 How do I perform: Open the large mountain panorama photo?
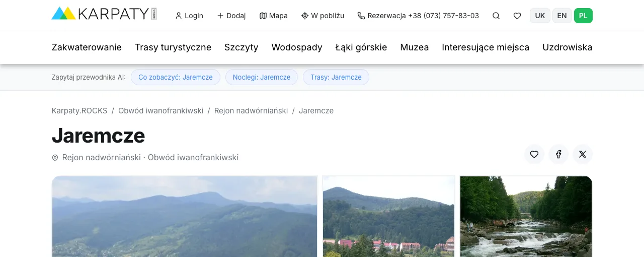185,216
